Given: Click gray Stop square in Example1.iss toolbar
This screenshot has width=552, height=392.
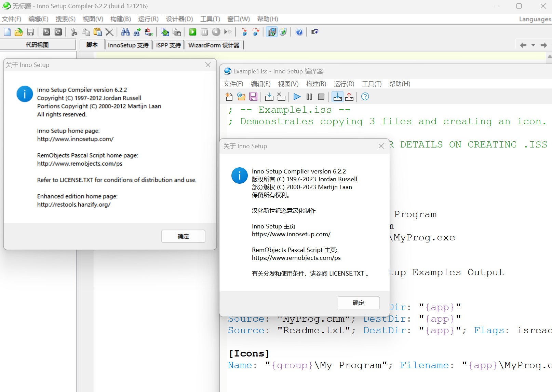Looking at the screenshot, I should tap(321, 97).
